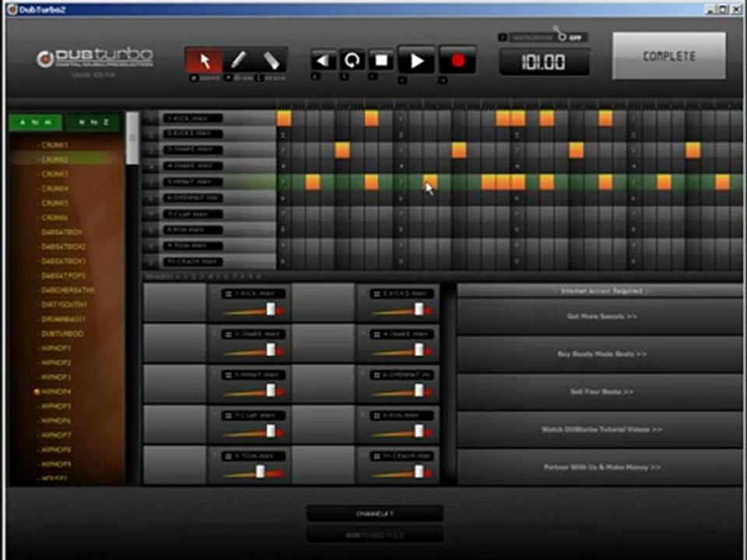Viewport: 747px width, 560px height.
Task: Select the arrow pointer tool
Action: 204,61
